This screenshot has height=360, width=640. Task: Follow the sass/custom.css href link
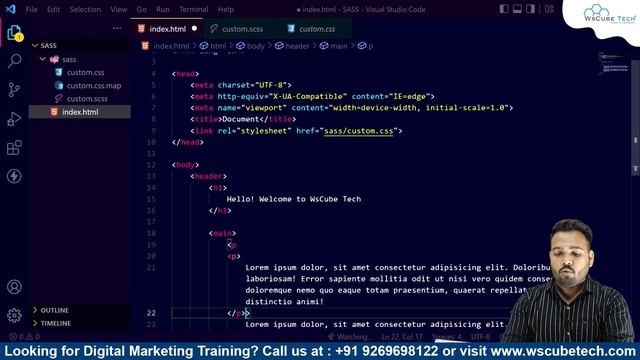point(358,131)
